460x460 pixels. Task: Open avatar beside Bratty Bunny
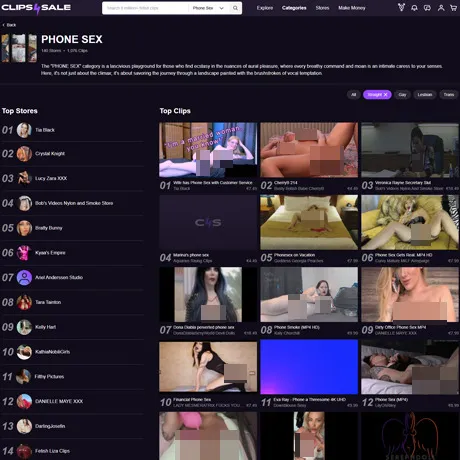pos(24,228)
